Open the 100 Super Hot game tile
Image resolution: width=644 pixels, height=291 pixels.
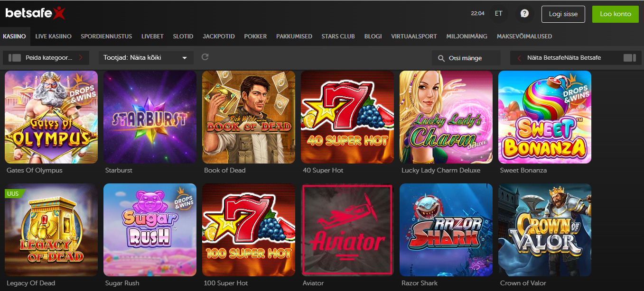[x=249, y=230]
